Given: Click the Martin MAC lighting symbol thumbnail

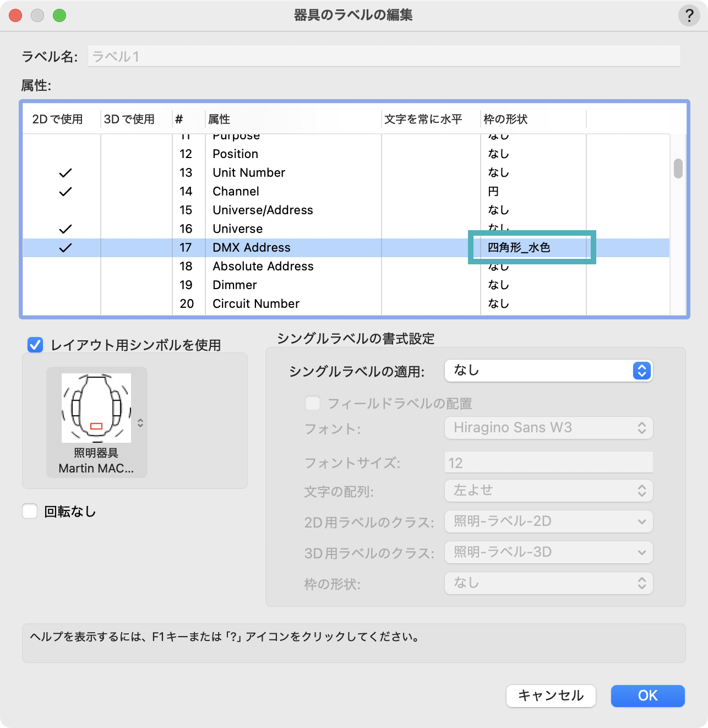Looking at the screenshot, I should 96,408.
